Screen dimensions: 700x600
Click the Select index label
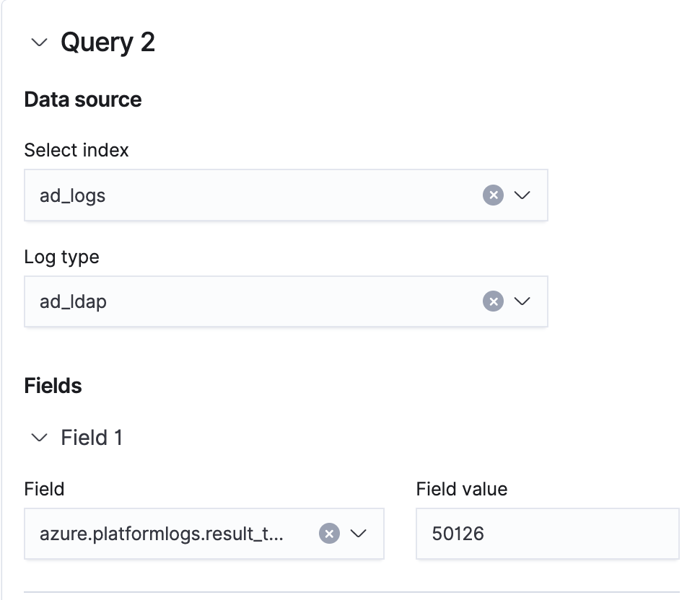(76, 150)
